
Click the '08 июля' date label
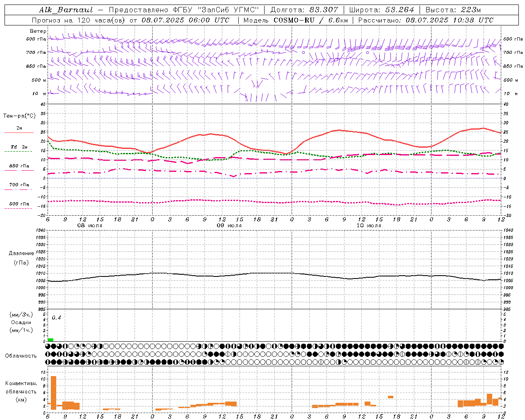click(x=90, y=226)
